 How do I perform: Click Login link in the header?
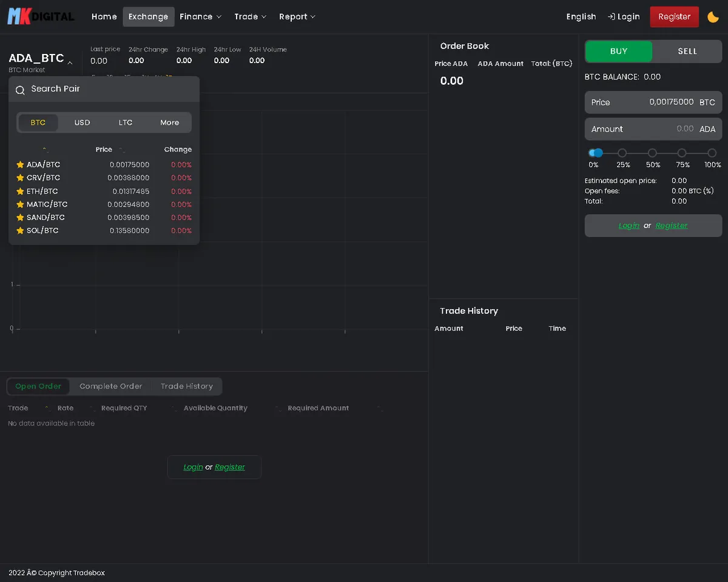tap(624, 17)
